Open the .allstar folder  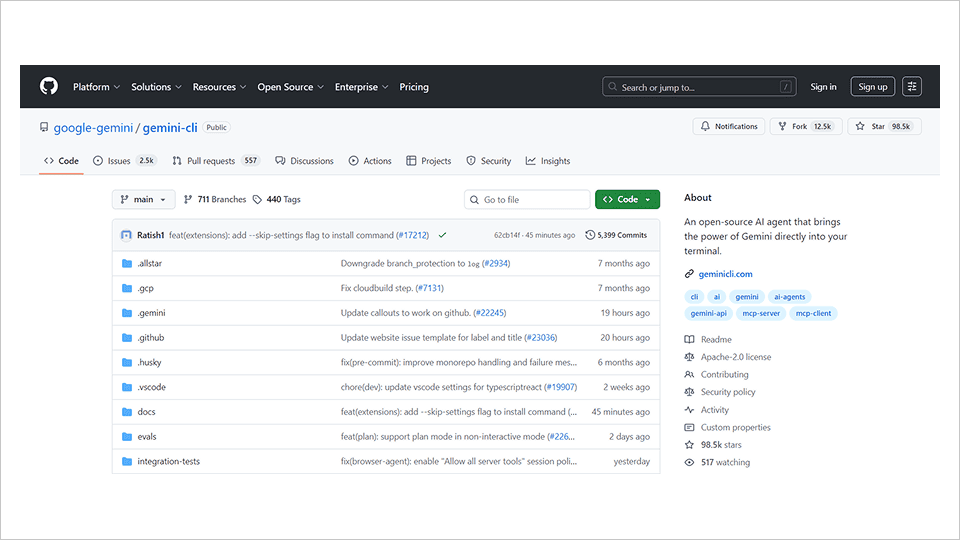(149, 263)
